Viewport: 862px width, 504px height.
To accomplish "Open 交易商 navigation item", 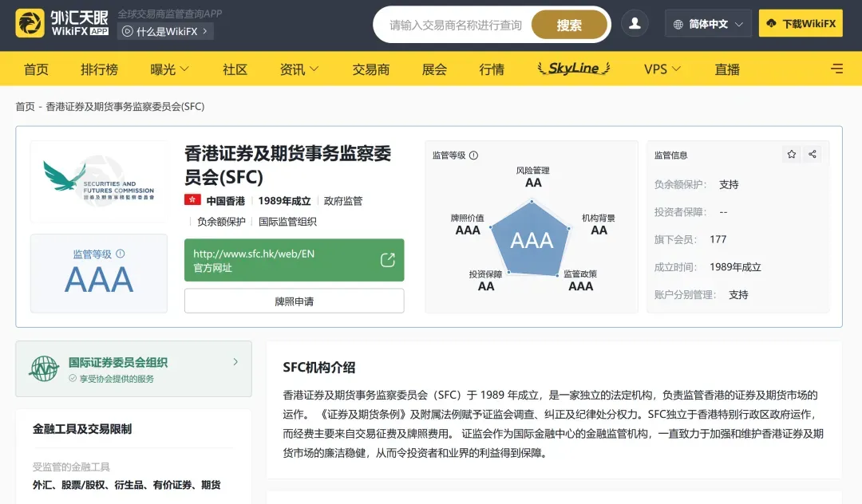I will (371, 69).
